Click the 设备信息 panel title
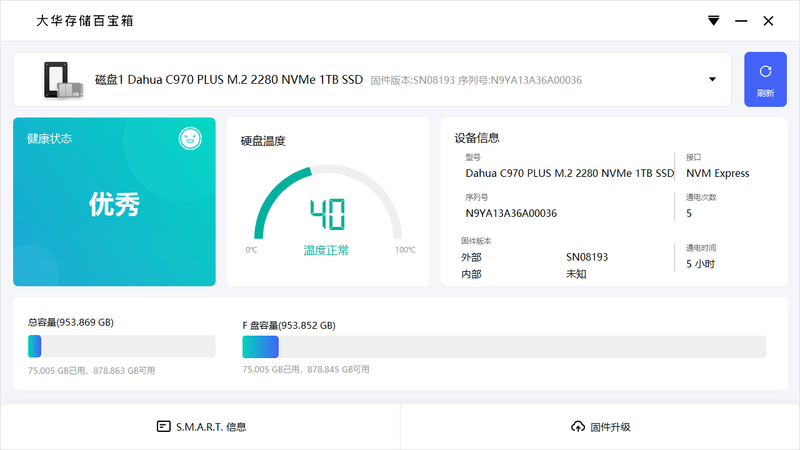Viewport: 800px width, 450px height. 477,138
